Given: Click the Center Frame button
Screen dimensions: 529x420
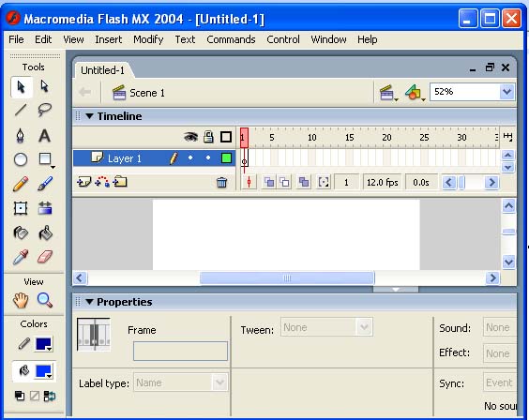Looking at the screenshot, I should (249, 183).
